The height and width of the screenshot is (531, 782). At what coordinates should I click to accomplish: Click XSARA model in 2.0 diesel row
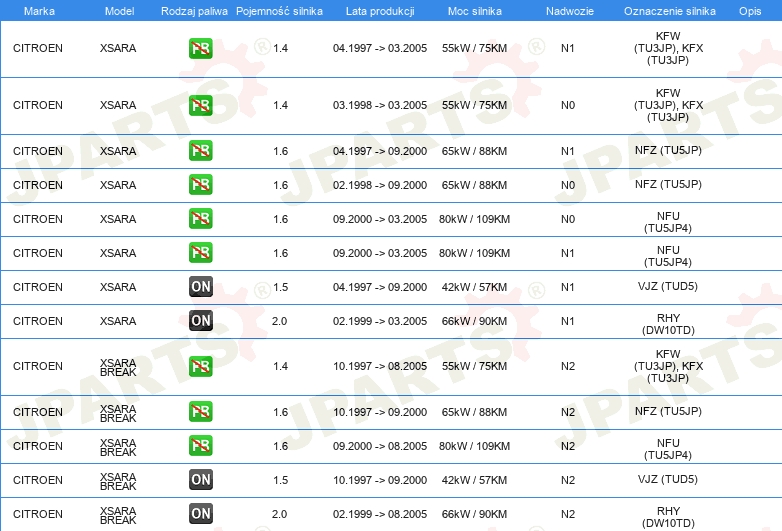pos(118,321)
